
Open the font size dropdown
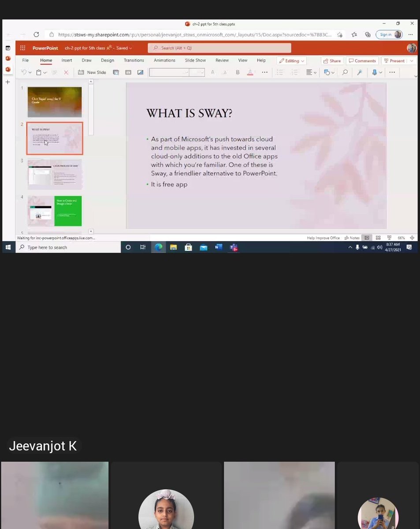tap(197, 72)
